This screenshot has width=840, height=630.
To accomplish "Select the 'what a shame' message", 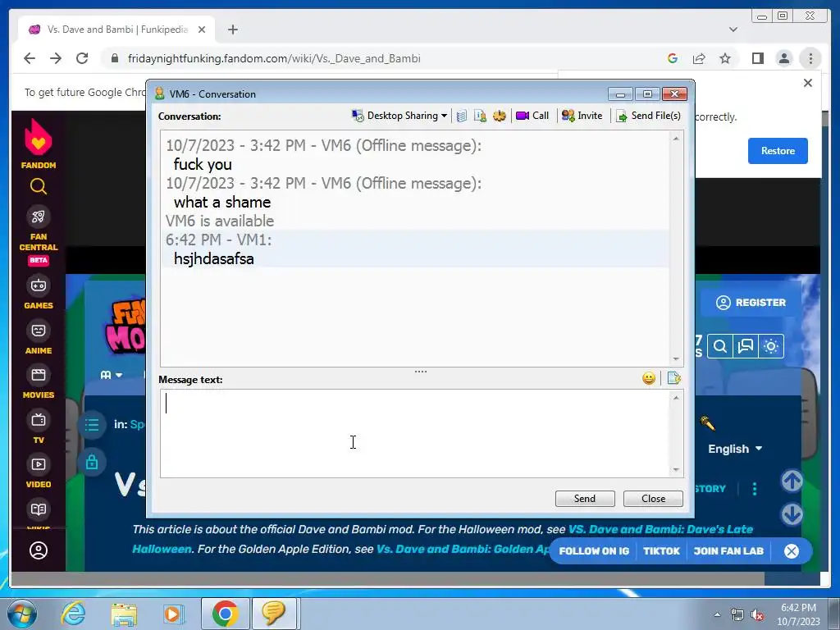I will [x=222, y=202].
